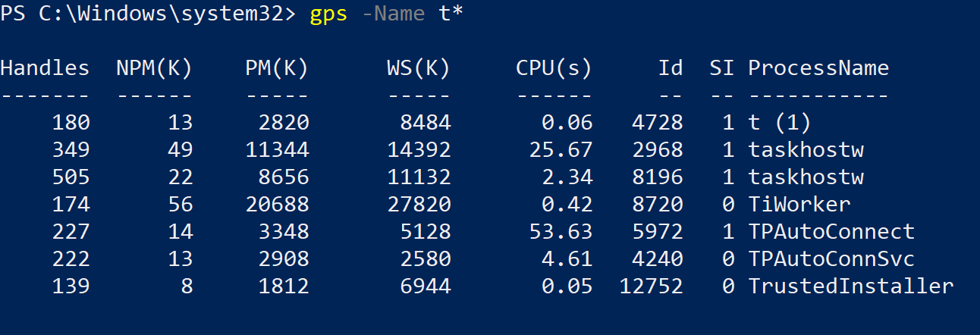Click Handles value 174
980x335 pixels.
(71, 205)
